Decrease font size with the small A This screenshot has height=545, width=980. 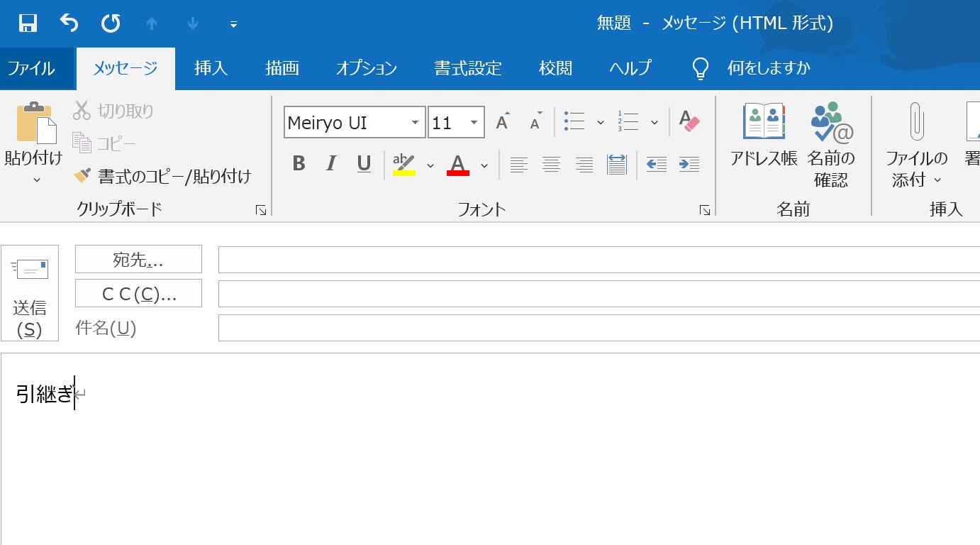536,121
